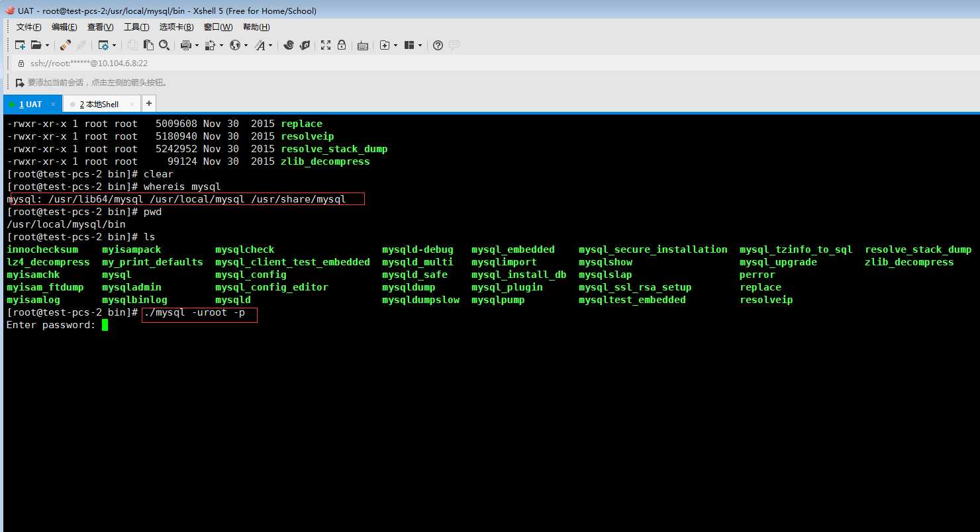Click the Xmanager leaf icon

305,45
